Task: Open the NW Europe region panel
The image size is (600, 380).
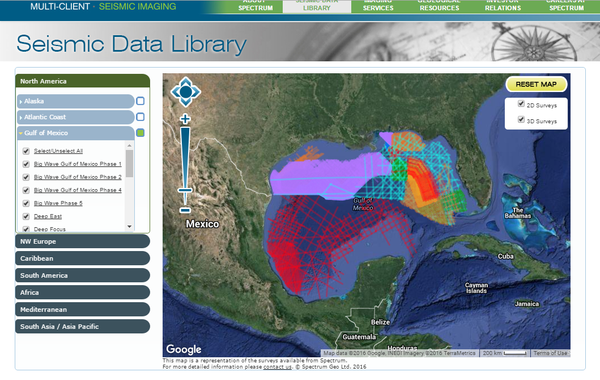Action: 82,241
